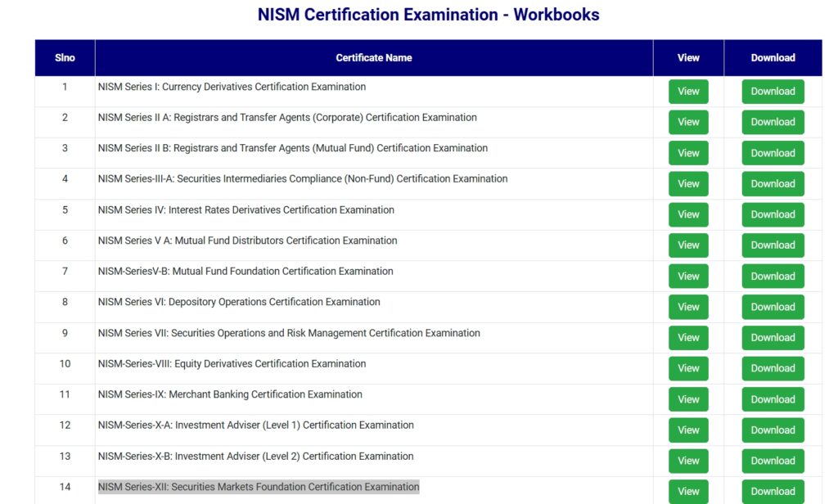View Investment Adviser (Level 2) workbook
Screen dimensions: 838x504
click(x=688, y=461)
